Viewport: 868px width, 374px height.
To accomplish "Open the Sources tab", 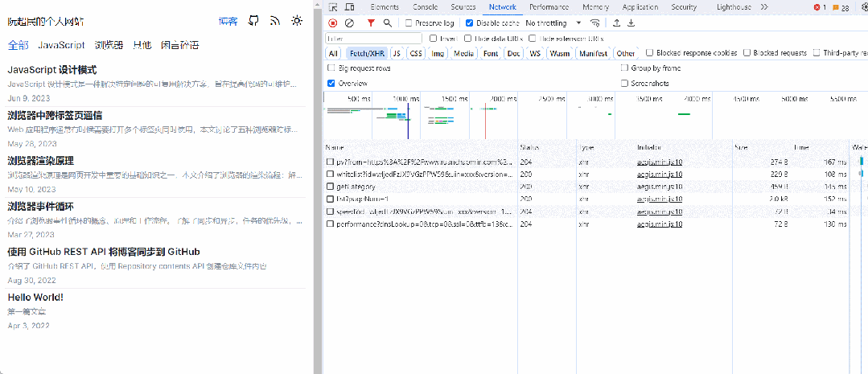I will (x=463, y=7).
